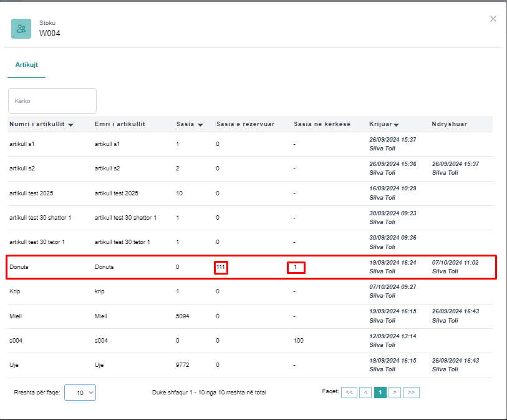
Task: Click the Kërko search field
Action: point(52,100)
